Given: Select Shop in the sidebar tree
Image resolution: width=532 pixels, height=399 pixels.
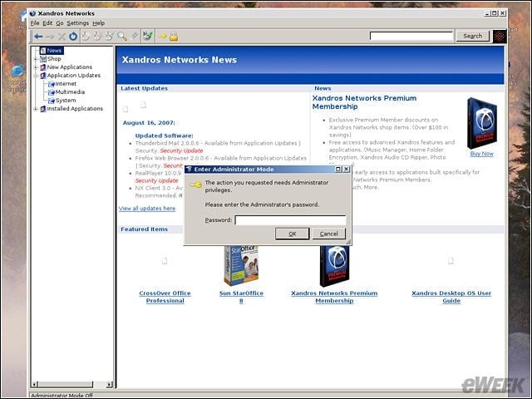Looking at the screenshot, I should (x=54, y=59).
